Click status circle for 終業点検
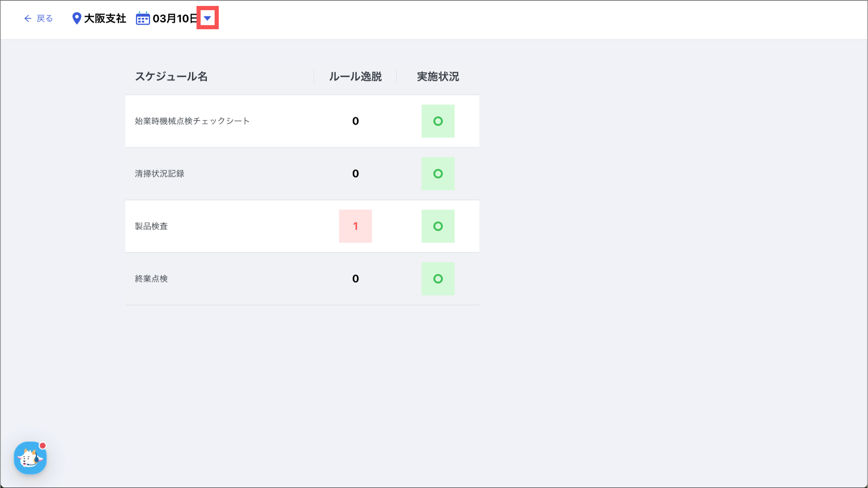868x488 pixels. [x=438, y=279]
